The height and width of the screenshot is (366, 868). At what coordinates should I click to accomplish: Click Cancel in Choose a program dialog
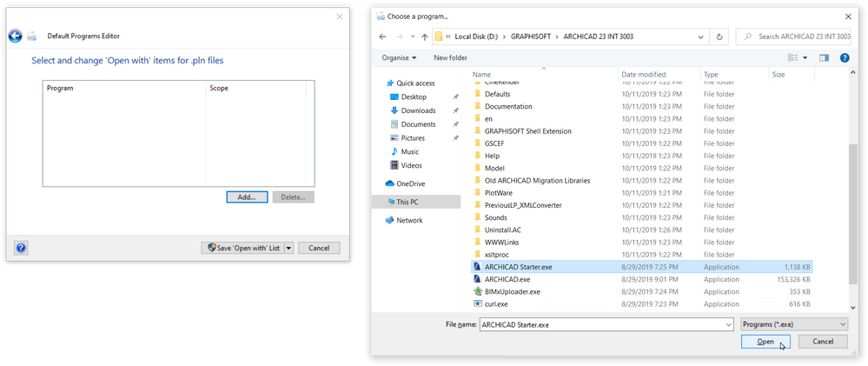point(823,342)
